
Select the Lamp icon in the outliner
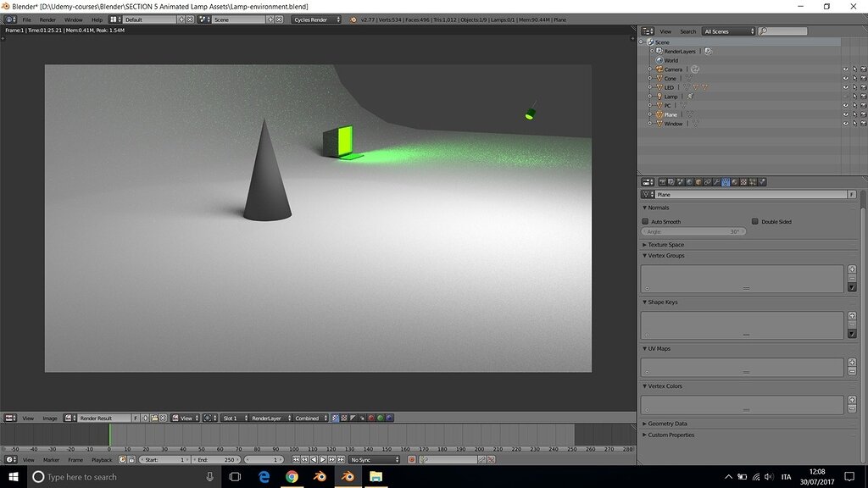tap(659, 97)
